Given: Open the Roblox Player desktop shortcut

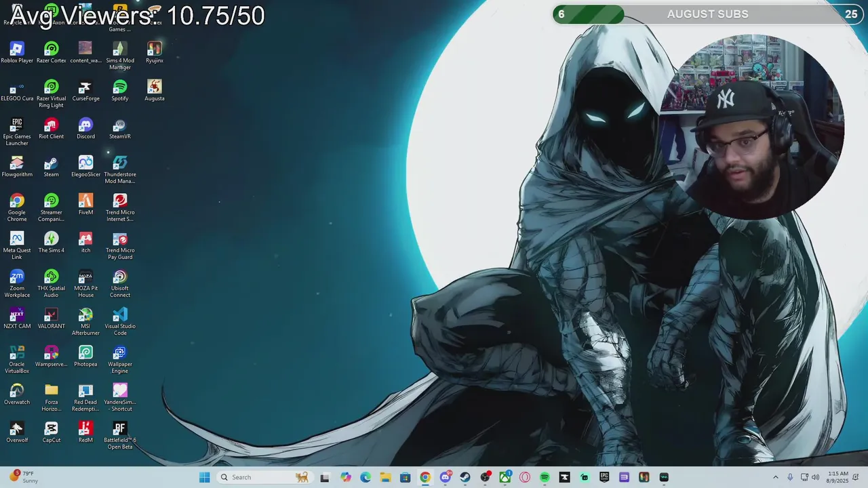Looking at the screenshot, I should tap(17, 53).
